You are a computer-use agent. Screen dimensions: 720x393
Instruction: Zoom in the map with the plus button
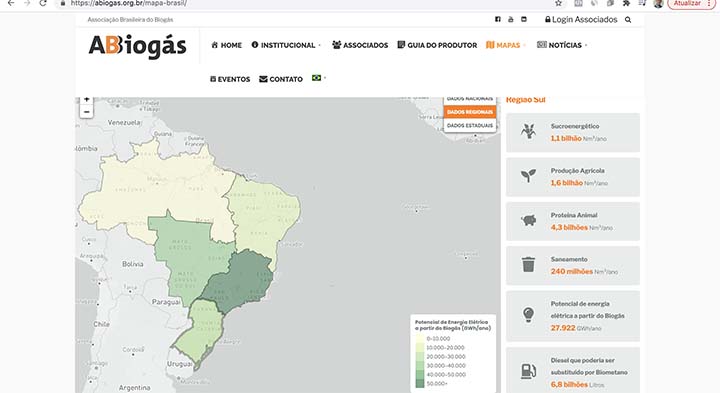coord(86,100)
